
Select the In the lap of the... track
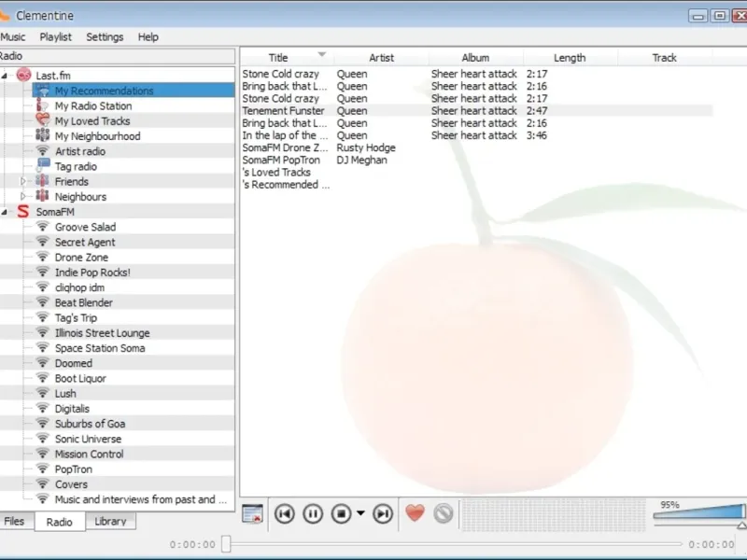(x=476, y=135)
